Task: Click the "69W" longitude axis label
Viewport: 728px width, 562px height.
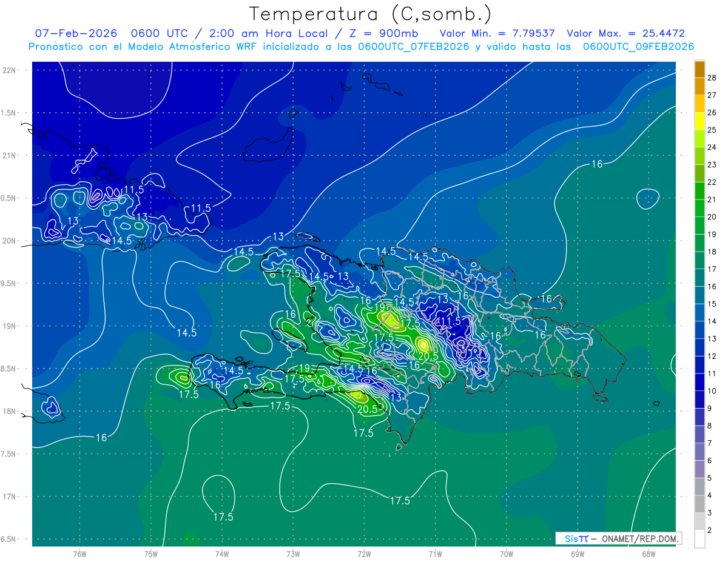Action: pyautogui.click(x=578, y=554)
